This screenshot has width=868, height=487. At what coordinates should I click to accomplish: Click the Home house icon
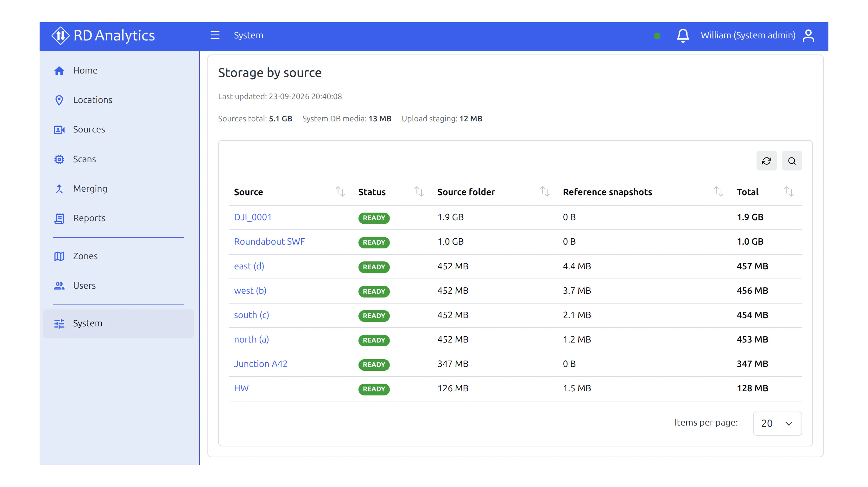[x=59, y=71]
